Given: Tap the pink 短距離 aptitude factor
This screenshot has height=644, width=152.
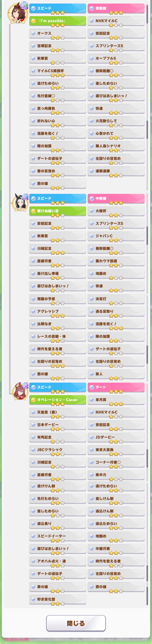Looking at the screenshot, I should [116, 9].
